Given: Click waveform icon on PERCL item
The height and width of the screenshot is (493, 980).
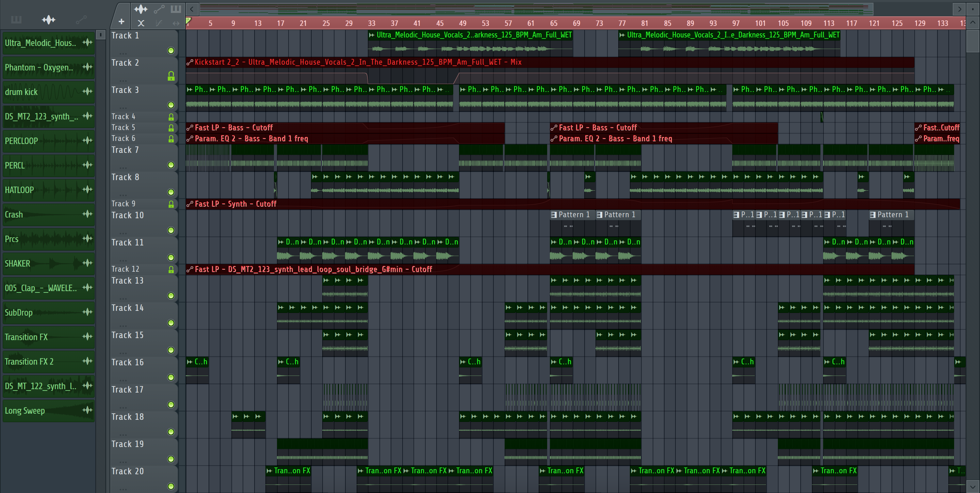Looking at the screenshot, I should (87, 165).
